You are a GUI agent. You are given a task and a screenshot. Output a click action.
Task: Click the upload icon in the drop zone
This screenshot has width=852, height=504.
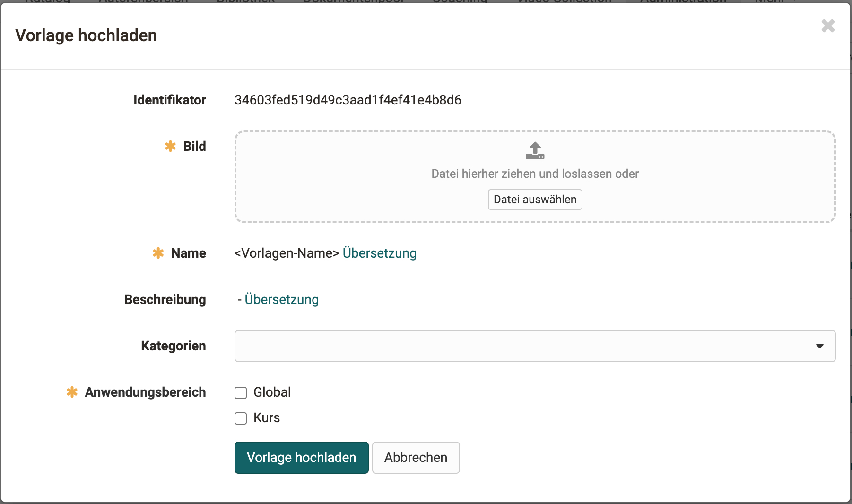[x=535, y=151]
